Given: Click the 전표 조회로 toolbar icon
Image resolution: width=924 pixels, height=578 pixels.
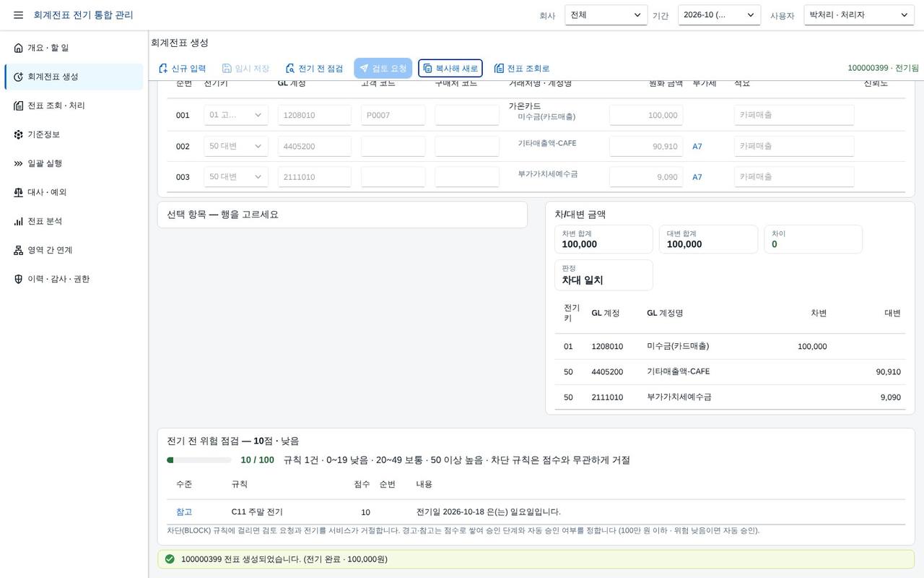Looking at the screenshot, I should (499, 69).
